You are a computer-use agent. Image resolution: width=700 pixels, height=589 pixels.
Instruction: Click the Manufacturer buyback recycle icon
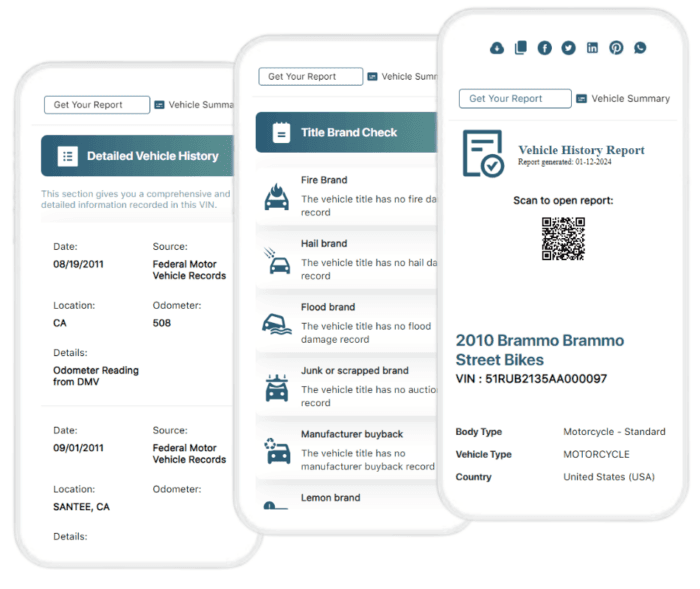[x=276, y=449]
